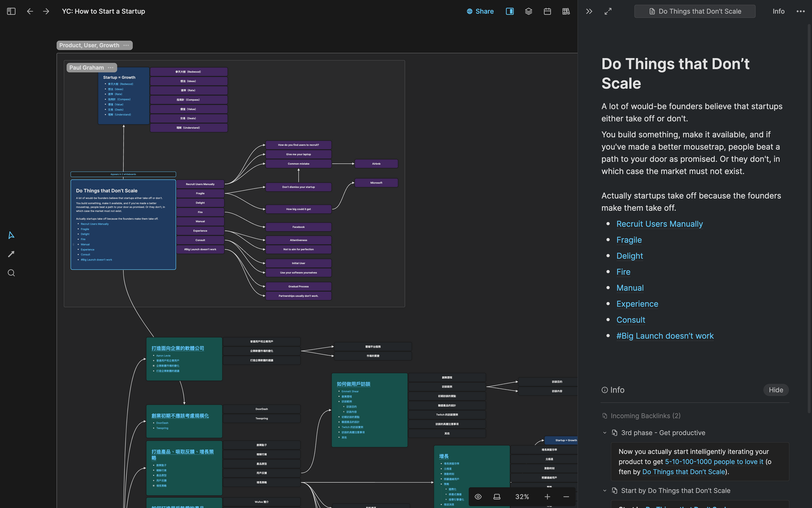This screenshot has height=508, width=812.
Task: Switch to the Info tab
Action: (778, 11)
